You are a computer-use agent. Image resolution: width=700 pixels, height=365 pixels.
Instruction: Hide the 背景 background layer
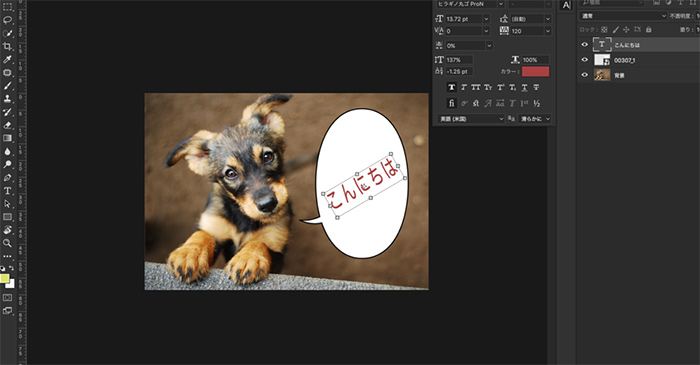point(584,75)
